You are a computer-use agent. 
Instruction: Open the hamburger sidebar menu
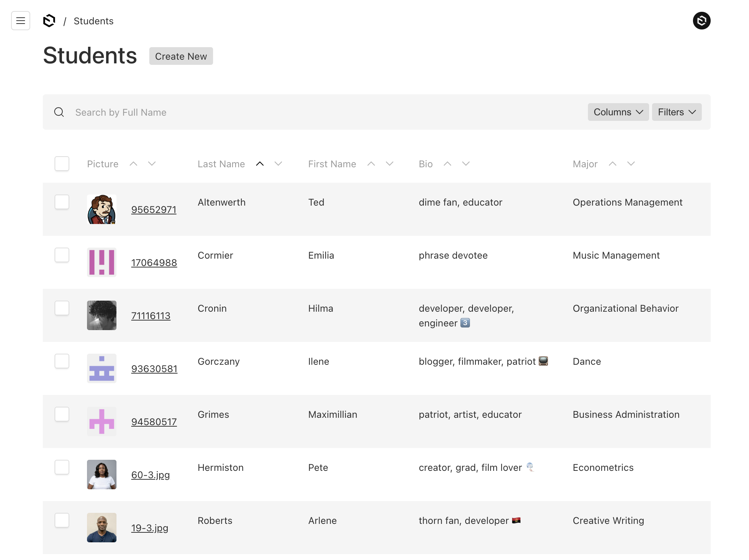21,21
